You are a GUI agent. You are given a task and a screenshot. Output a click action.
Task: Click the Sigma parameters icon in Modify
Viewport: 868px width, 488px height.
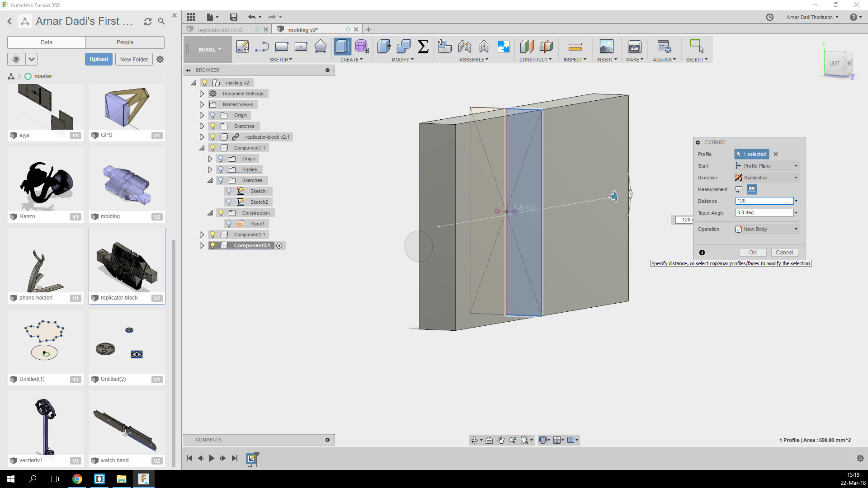click(423, 47)
